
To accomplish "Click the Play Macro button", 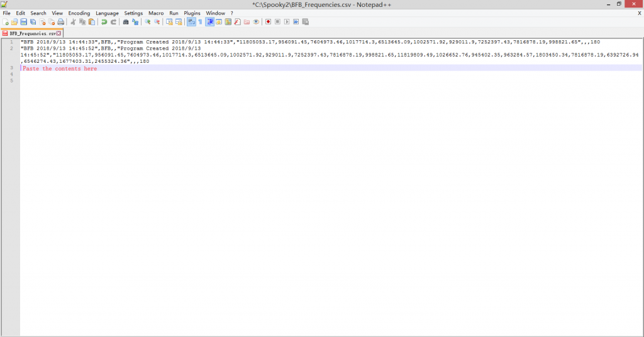I will 287,22.
